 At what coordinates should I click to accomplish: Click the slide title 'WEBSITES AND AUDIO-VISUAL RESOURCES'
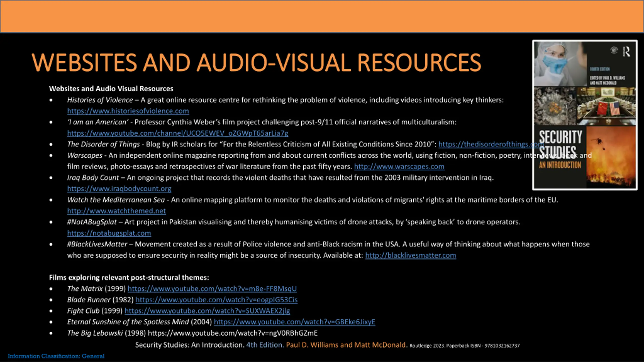coord(256,62)
